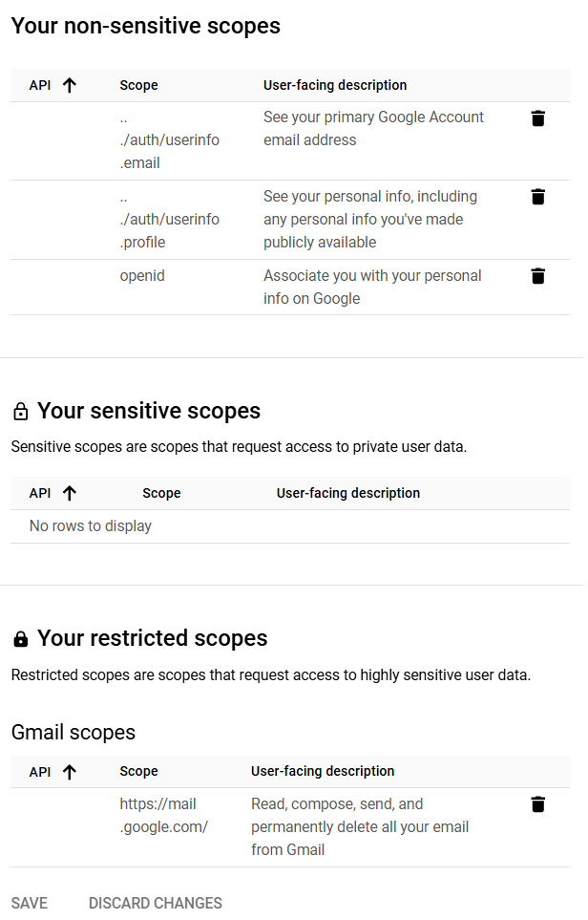The image size is (588, 920).
Task: Sort sensitive scopes by API arrow
Action: pyautogui.click(x=69, y=493)
